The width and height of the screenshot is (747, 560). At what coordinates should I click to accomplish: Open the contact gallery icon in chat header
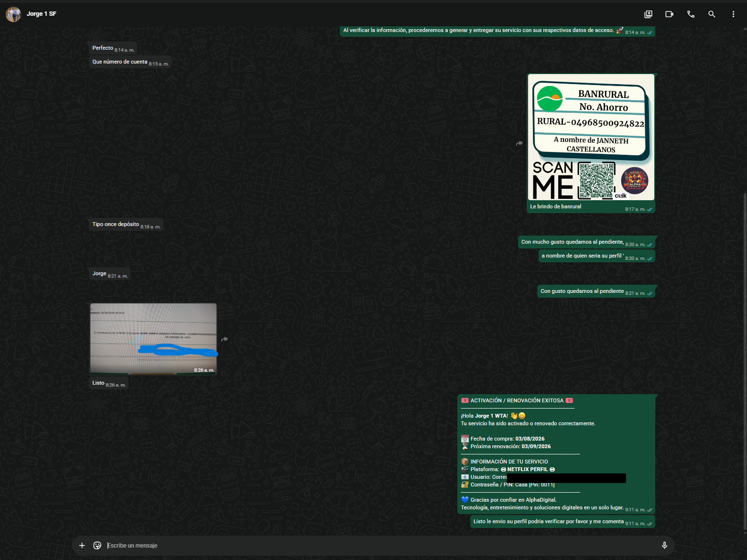648,14
